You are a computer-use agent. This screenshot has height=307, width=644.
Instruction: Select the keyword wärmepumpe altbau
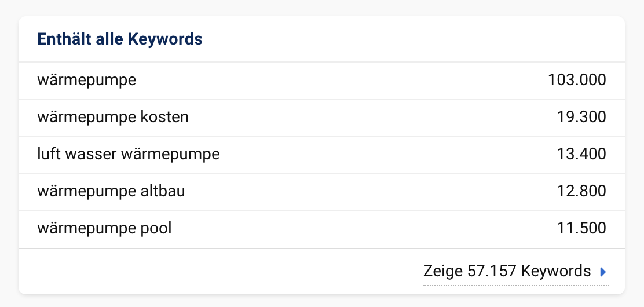point(111,191)
